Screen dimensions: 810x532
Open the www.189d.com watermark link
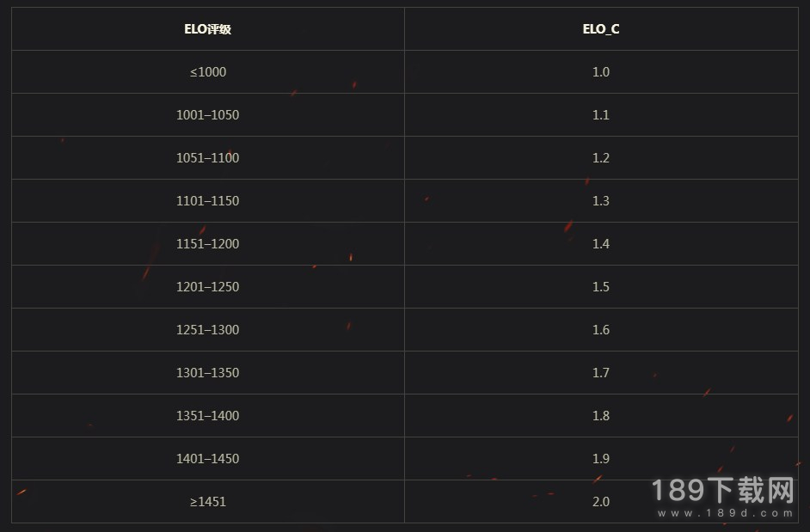click(725, 513)
